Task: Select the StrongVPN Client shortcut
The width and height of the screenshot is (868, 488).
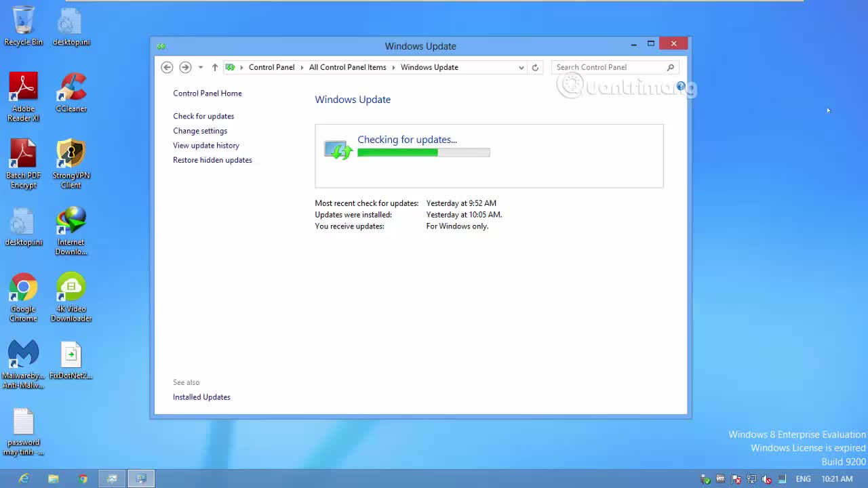Action: tap(71, 164)
